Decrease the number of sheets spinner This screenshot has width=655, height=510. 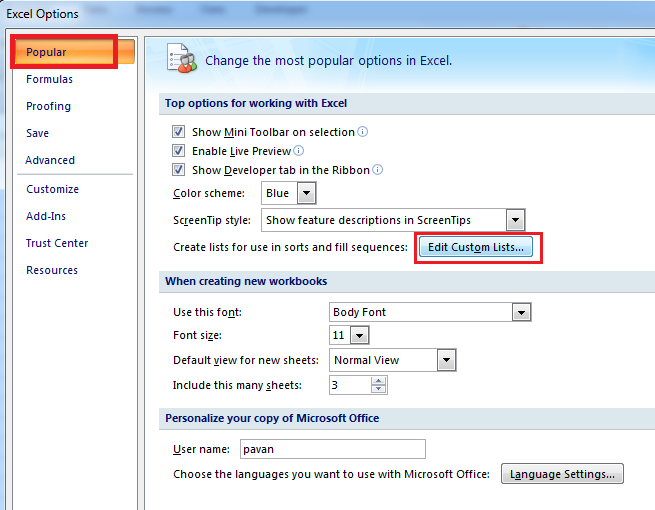[x=378, y=389]
